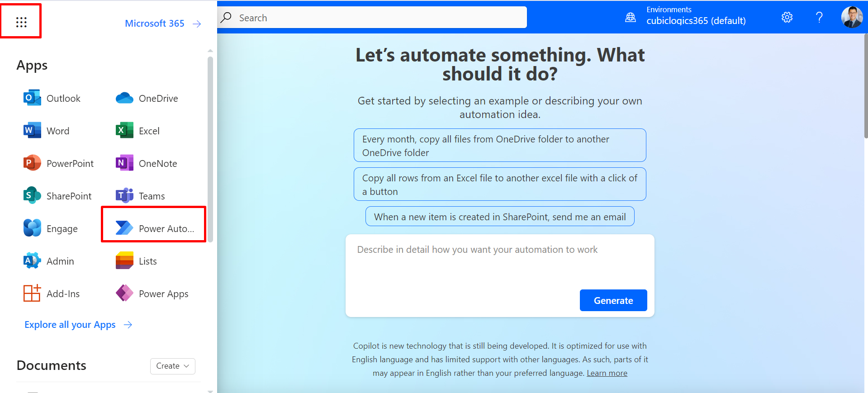Viewport: 868px width, 393px height.
Task: Click the Generate button
Action: click(x=613, y=300)
